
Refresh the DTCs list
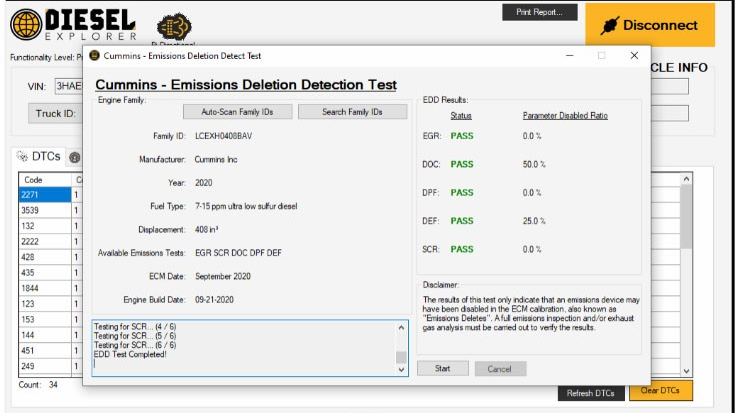[x=590, y=393]
